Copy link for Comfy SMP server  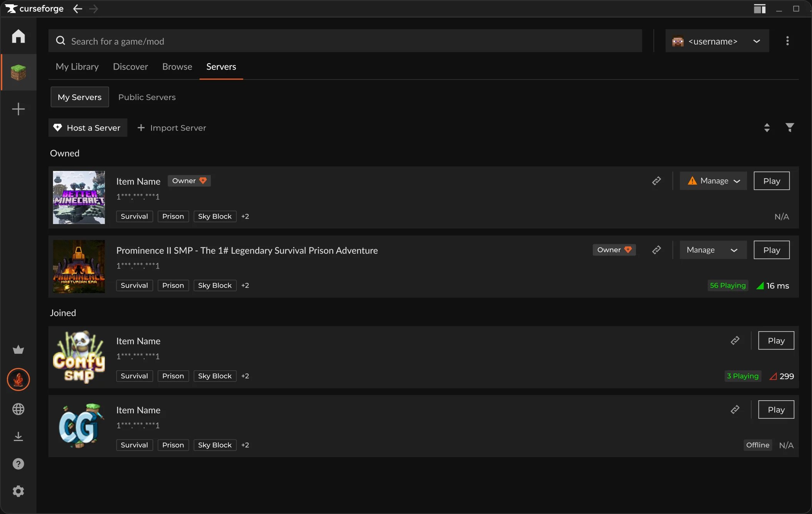coord(735,341)
